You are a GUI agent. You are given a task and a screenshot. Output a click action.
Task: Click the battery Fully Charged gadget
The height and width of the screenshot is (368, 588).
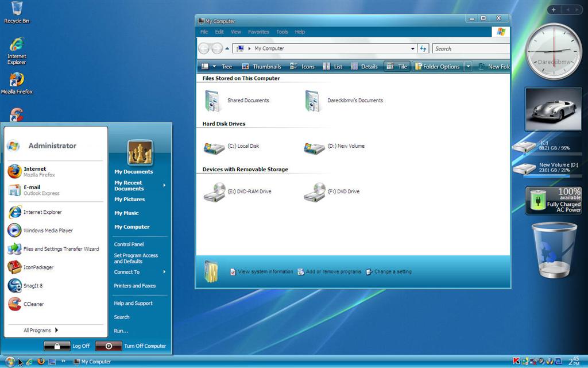[554, 201]
